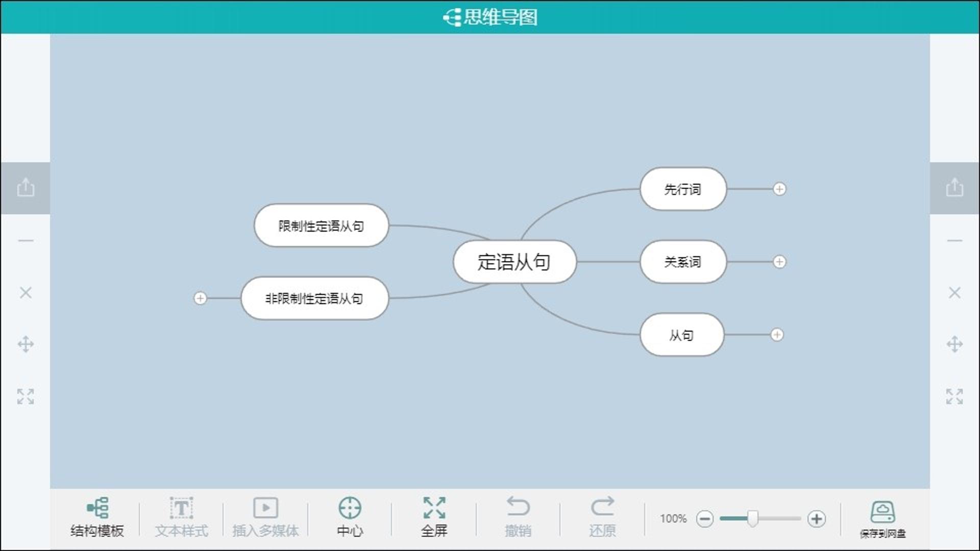This screenshot has width=980, height=551.
Task: Click the left sidebar share icon
Action: [26, 187]
